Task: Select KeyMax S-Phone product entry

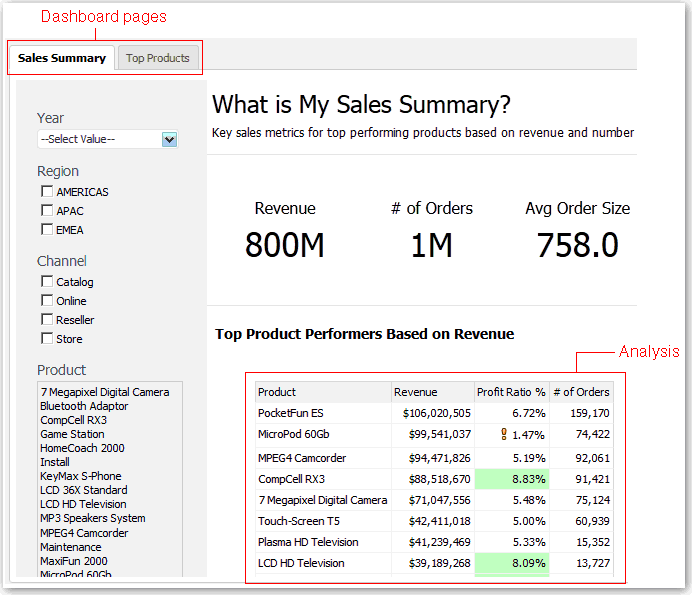Action: tap(81, 476)
